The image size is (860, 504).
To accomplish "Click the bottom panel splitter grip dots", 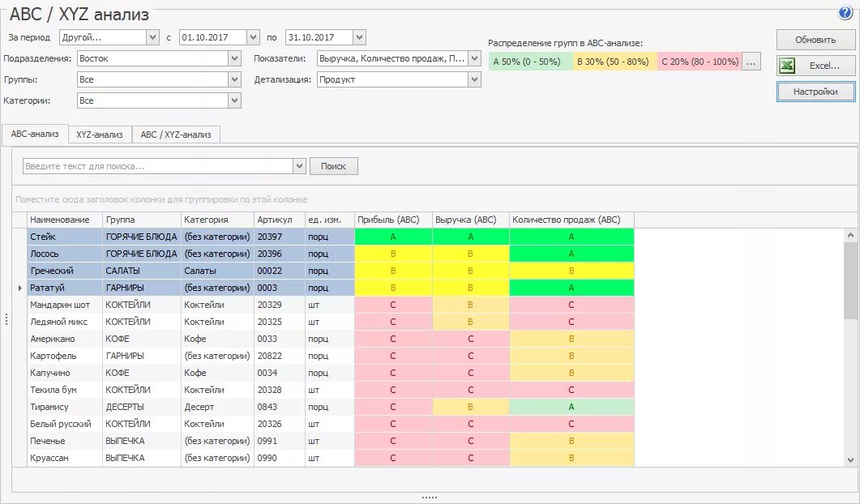I will click(x=430, y=498).
